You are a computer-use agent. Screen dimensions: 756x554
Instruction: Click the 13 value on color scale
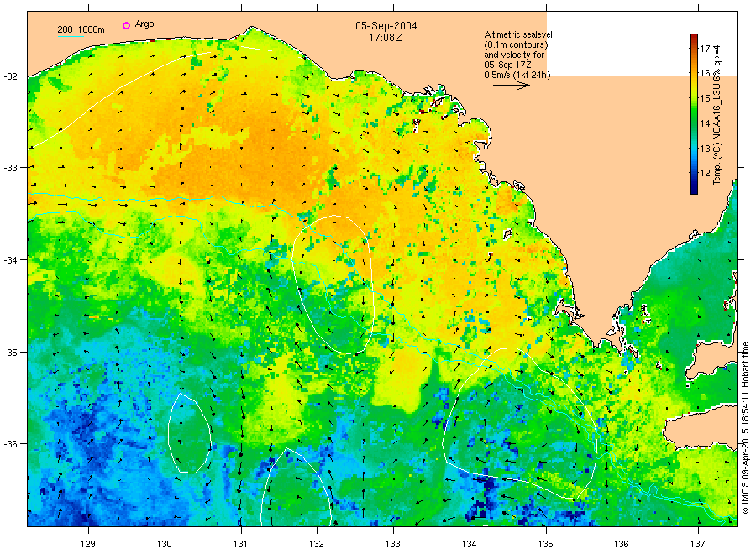[705, 149]
